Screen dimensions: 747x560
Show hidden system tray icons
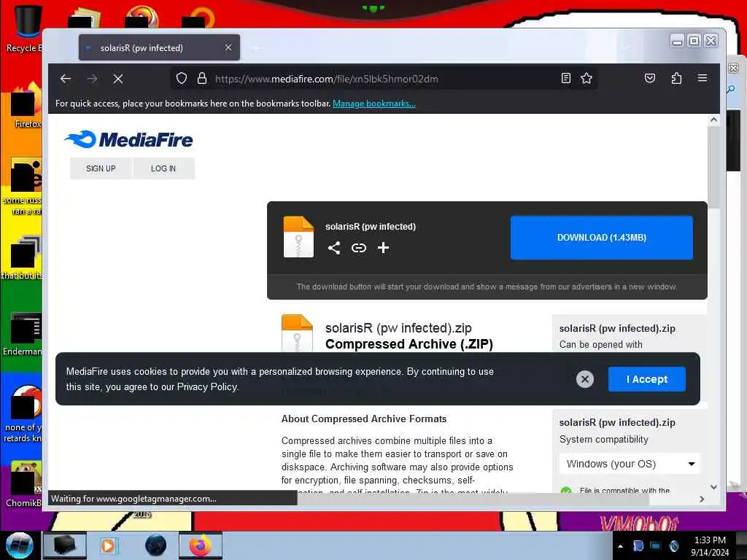click(x=620, y=546)
